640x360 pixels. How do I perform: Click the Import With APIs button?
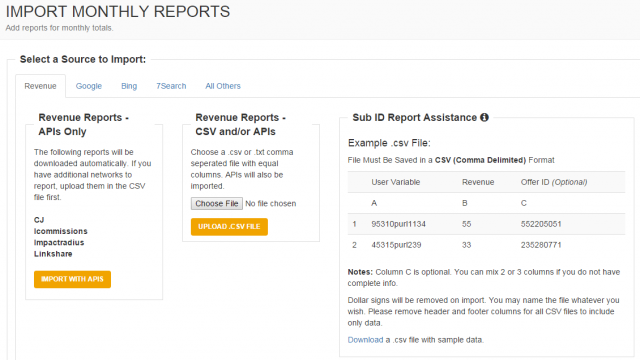coord(72,279)
